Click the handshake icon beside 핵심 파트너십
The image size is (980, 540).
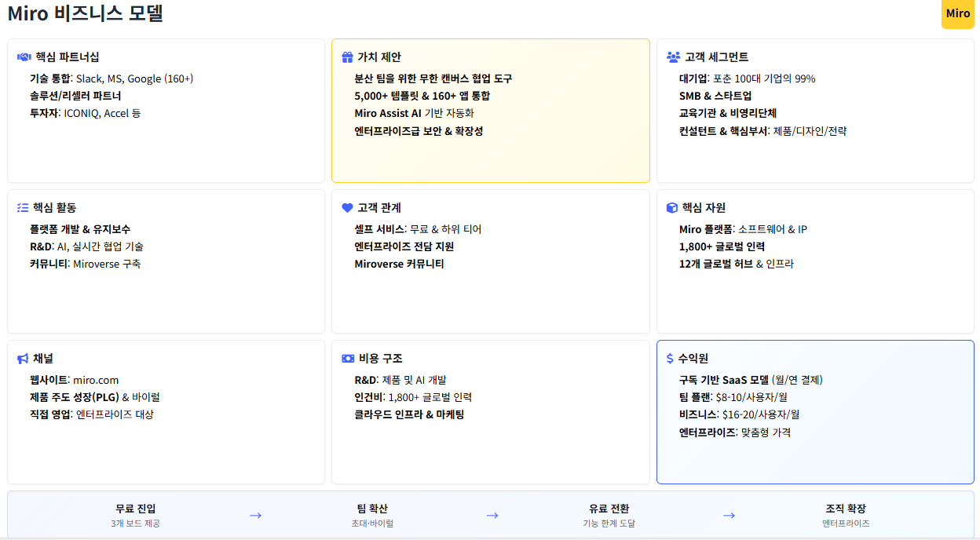[x=24, y=57]
